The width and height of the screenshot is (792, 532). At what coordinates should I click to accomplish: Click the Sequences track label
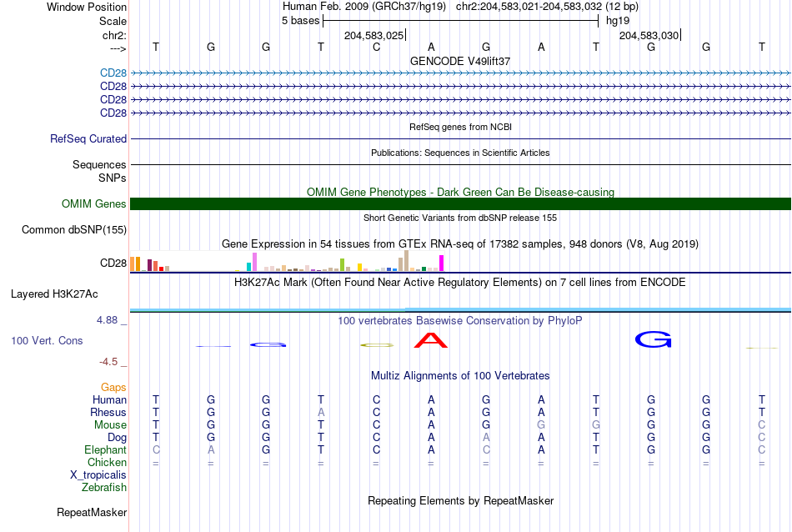coord(99,165)
